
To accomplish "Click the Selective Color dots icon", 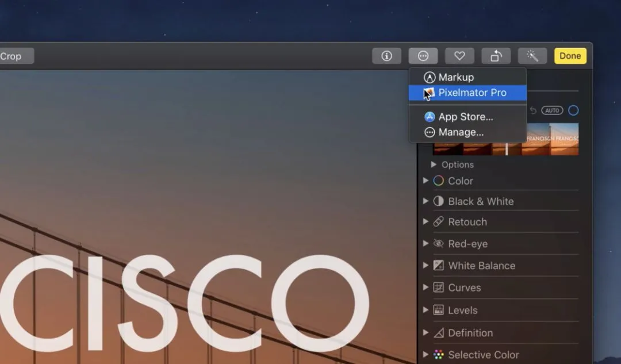I will point(438,354).
